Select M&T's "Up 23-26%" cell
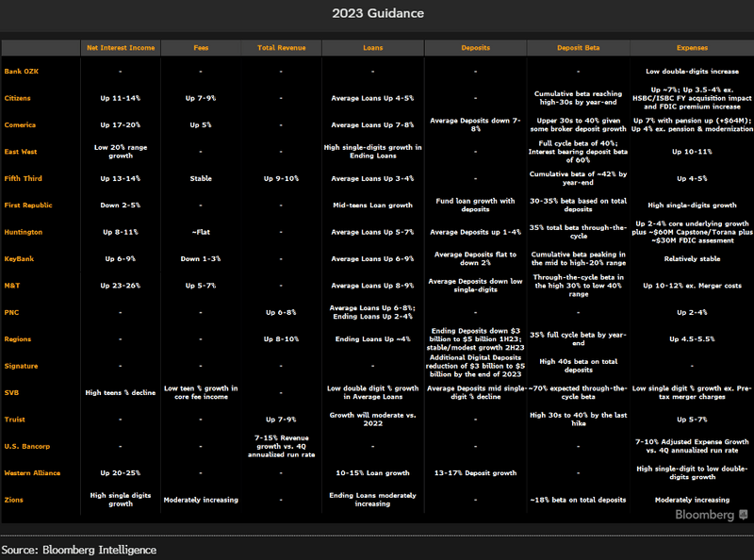The width and height of the screenshot is (754, 560). (121, 286)
